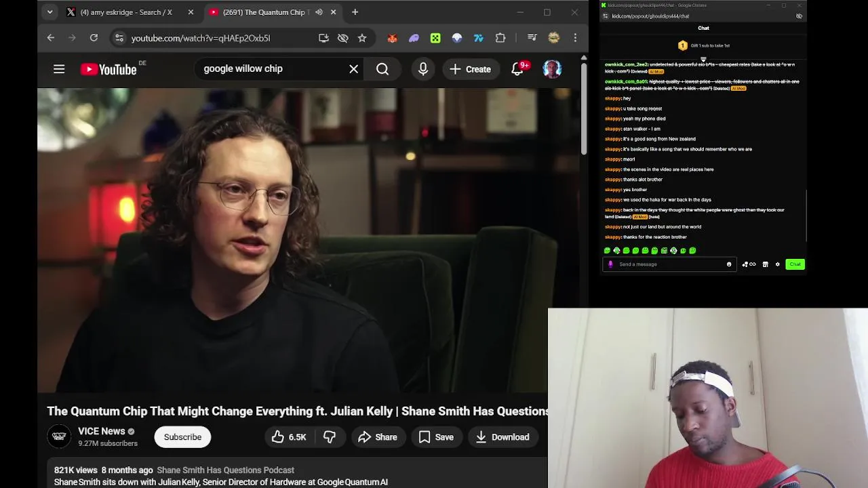Viewport: 868px width, 488px height.
Task: Insert the last green Kick emote in row
Action: point(692,251)
